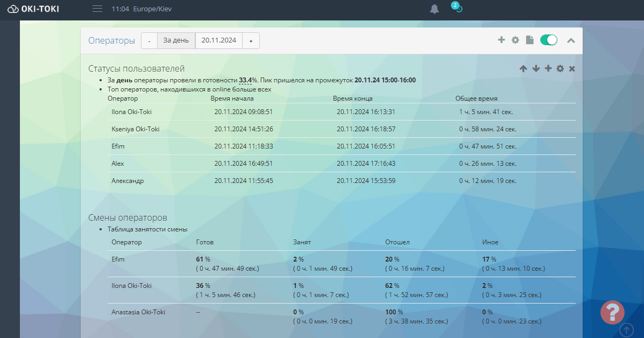The image size is (644, 338).
Task: Move Статусы пользователей widget down
Action: 536,68
